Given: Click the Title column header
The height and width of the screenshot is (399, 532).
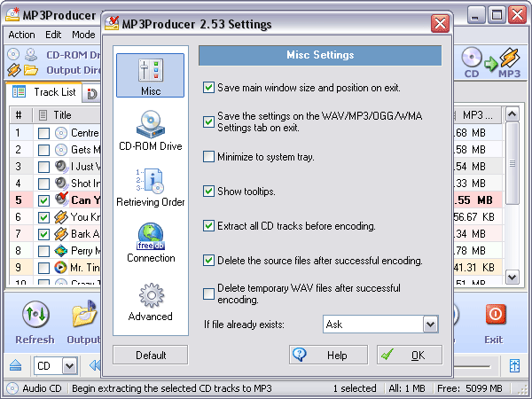Looking at the screenshot, I should pyautogui.click(x=67, y=115).
